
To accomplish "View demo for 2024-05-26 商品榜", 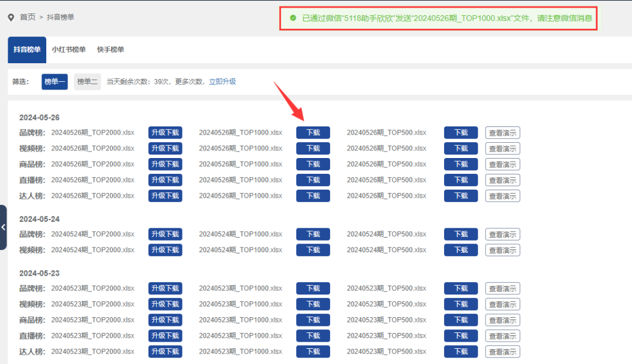I will tap(503, 164).
